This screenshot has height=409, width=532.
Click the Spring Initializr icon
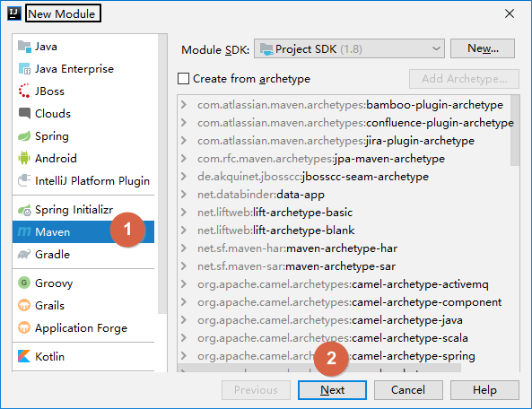[x=24, y=210]
